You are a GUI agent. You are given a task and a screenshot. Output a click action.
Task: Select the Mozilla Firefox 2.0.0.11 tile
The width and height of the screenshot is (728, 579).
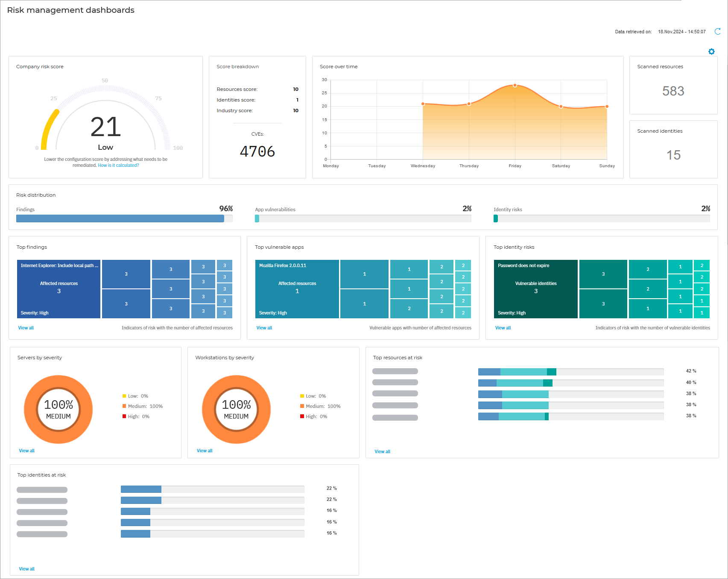(297, 289)
